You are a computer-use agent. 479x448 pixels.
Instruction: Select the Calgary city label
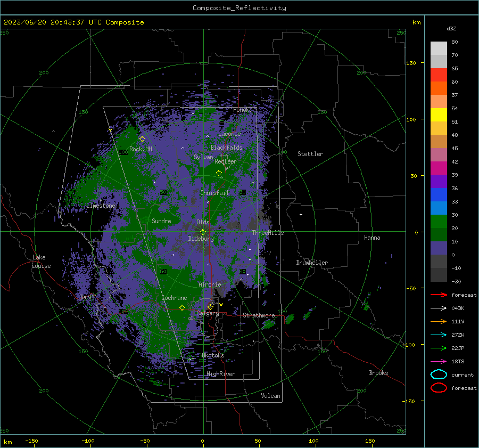tap(208, 313)
